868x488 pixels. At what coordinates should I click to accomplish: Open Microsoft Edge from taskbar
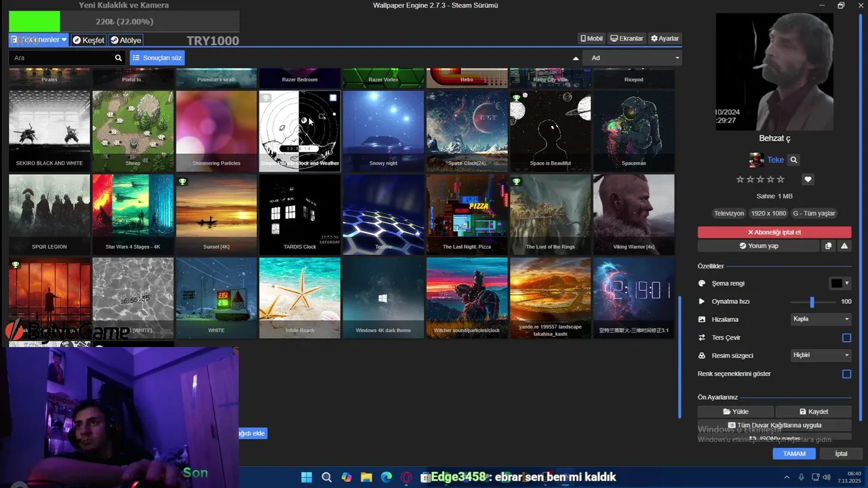tap(387, 477)
